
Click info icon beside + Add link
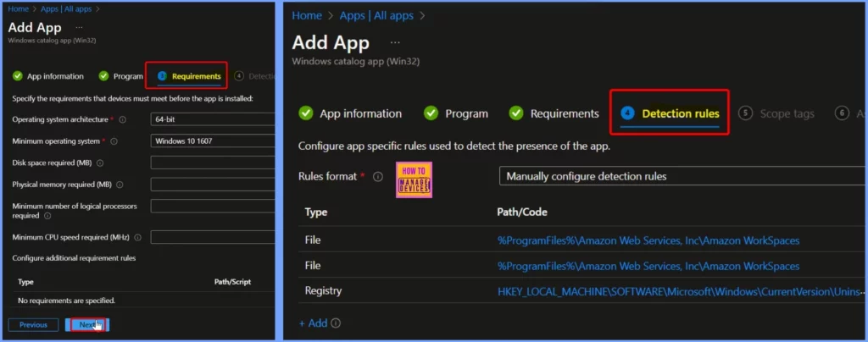[x=336, y=323]
